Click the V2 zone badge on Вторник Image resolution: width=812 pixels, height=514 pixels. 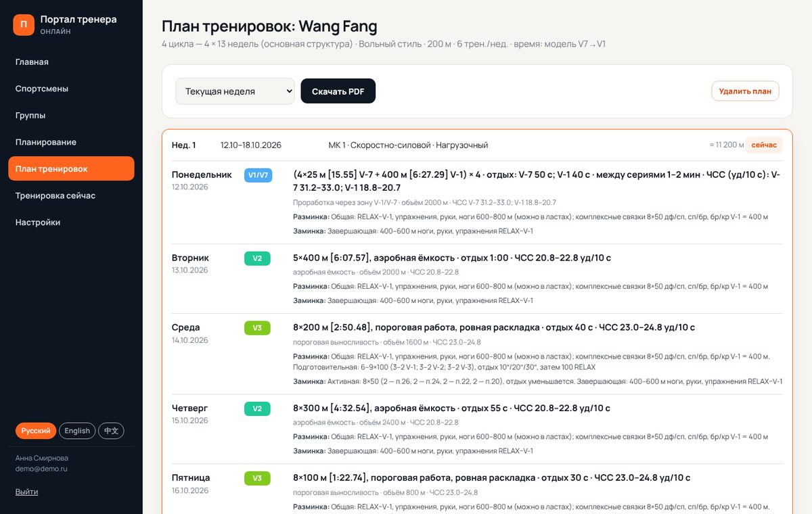tap(257, 258)
